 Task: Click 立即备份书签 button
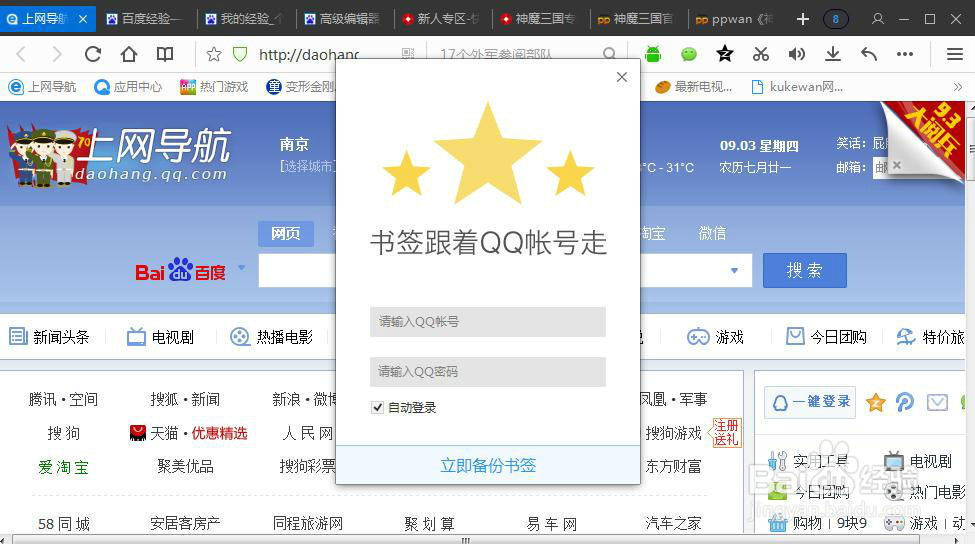[488, 465]
